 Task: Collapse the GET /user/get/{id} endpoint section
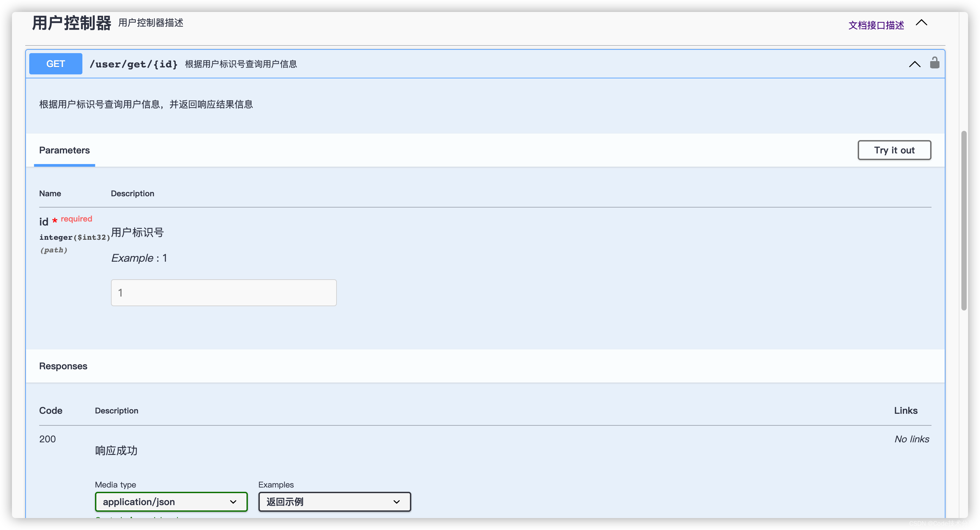coord(915,63)
